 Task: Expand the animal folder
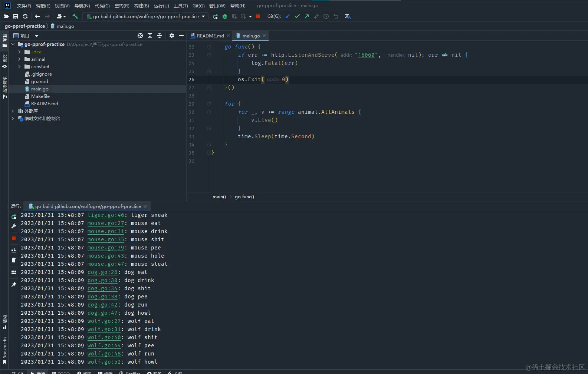point(19,59)
